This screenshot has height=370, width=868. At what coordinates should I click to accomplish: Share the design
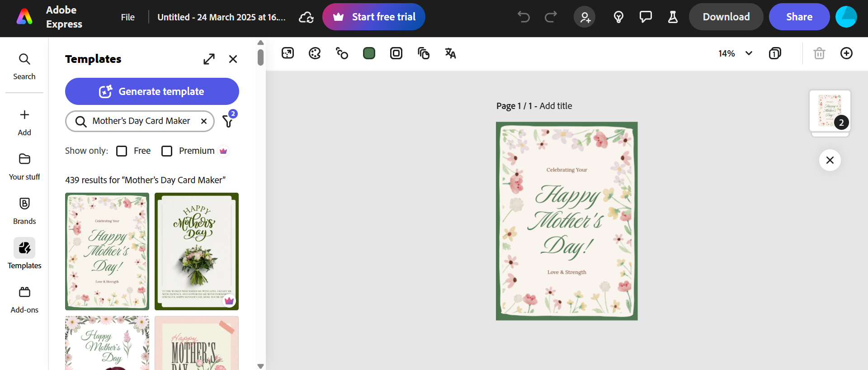click(x=799, y=17)
